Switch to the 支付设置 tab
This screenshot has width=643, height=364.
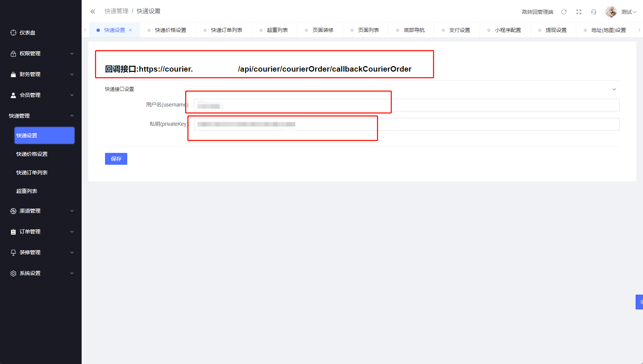click(x=459, y=30)
